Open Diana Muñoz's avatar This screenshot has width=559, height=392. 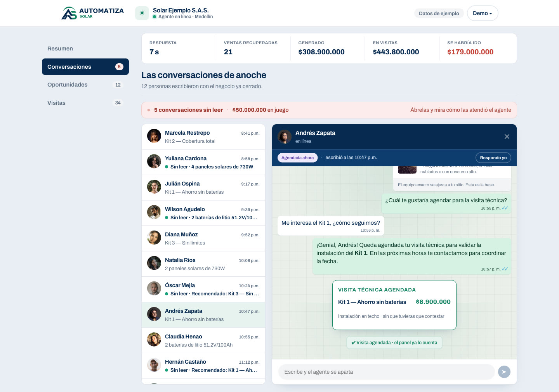tap(154, 238)
